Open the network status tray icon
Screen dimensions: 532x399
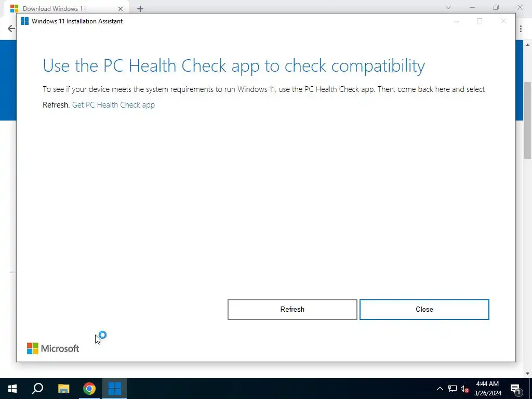click(453, 389)
